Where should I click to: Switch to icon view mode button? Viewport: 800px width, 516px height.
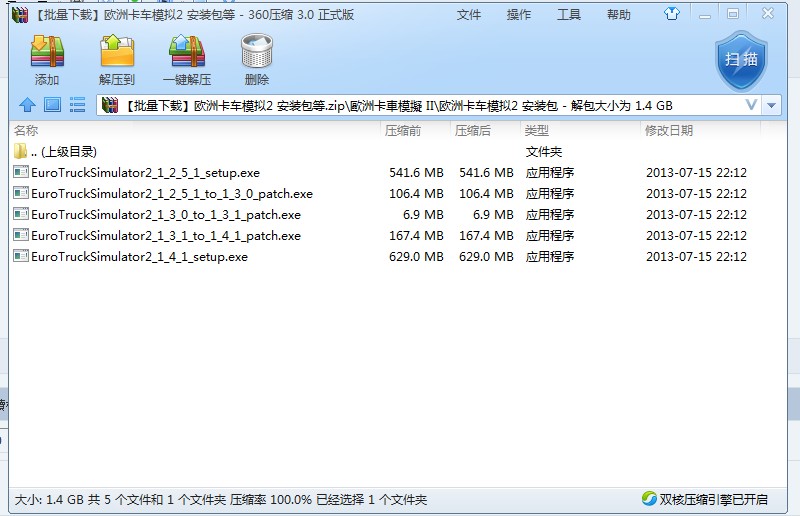point(52,105)
